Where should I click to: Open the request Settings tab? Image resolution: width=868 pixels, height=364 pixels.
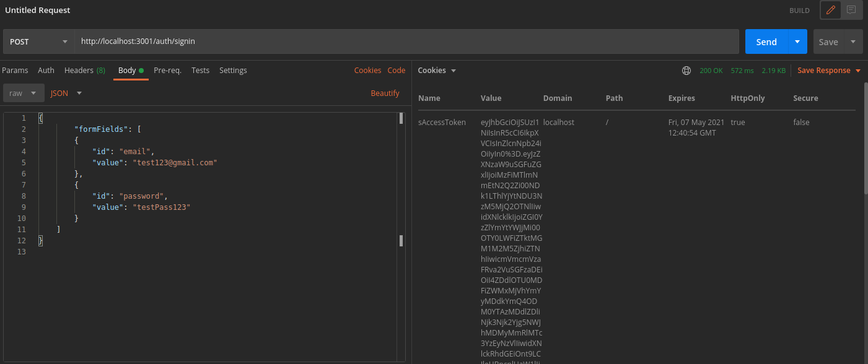[x=233, y=70]
